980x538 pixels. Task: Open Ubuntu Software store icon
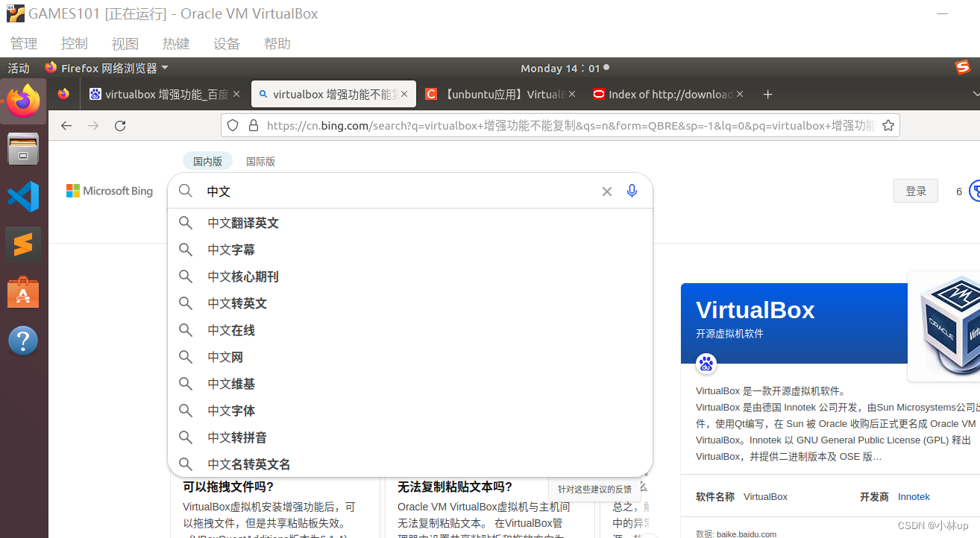[23, 292]
